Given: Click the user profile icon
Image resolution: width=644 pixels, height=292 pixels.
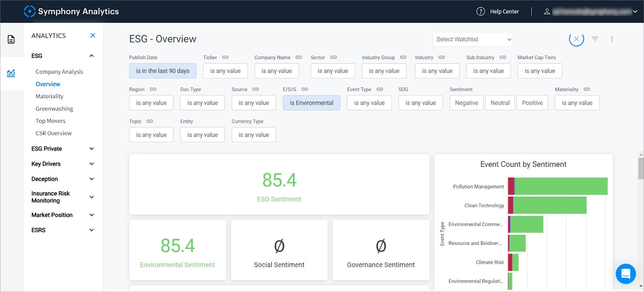Looking at the screenshot, I should tap(547, 11).
